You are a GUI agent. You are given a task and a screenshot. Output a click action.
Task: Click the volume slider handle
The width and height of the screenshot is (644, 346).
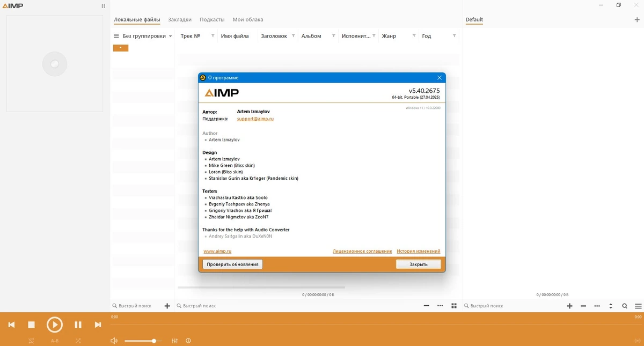pos(154,341)
